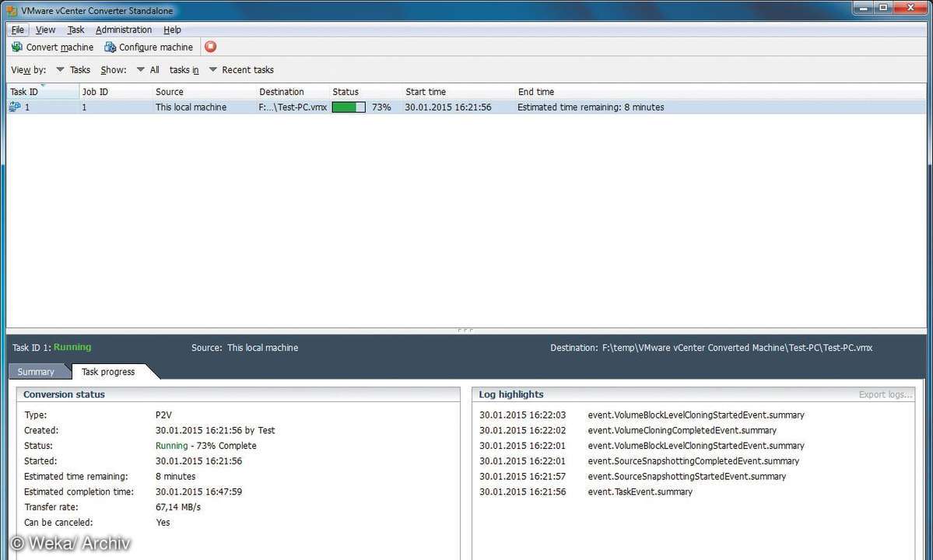Screen dimensions: 933x560
Task: Click the Conversion status panel heading
Action: pos(65,394)
